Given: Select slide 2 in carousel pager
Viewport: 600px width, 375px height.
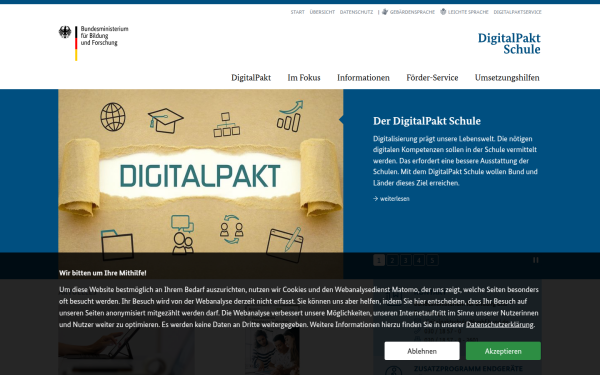Looking at the screenshot, I should pos(392,261).
